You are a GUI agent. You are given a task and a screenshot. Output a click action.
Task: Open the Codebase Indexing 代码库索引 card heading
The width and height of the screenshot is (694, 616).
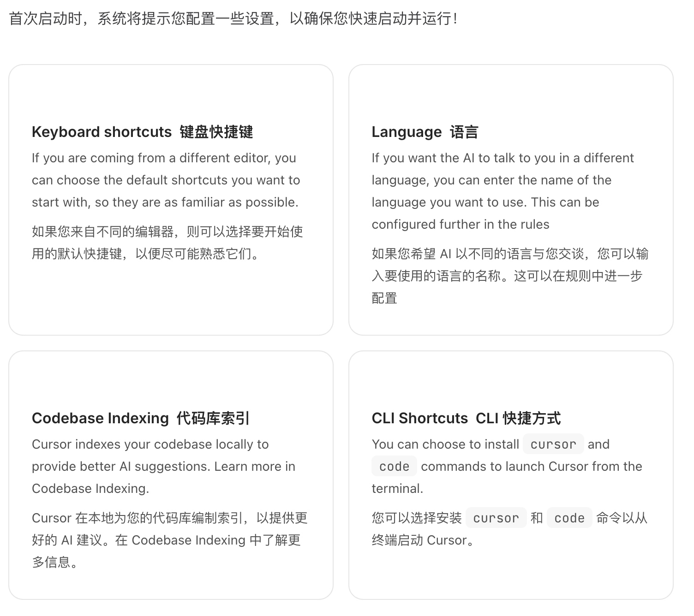click(141, 418)
